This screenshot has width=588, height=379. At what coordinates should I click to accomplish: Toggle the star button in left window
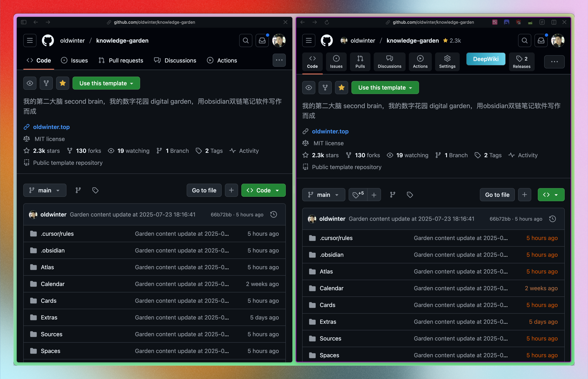(x=63, y=83)
